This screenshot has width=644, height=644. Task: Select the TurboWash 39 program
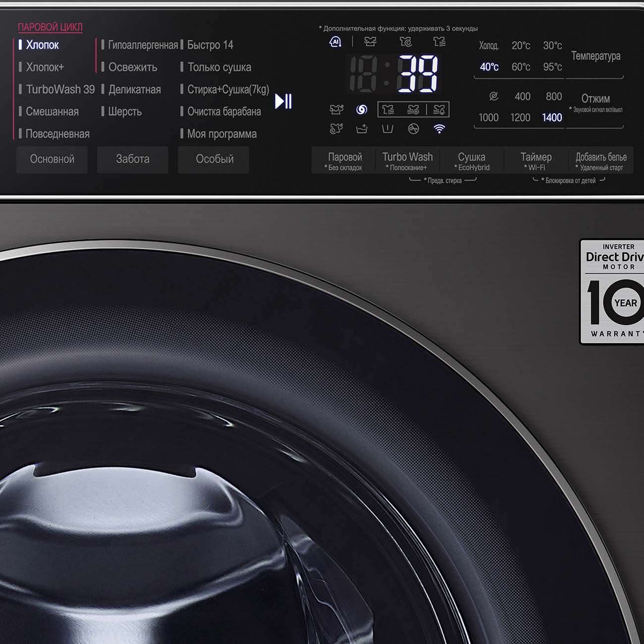[x=60, y=90]
